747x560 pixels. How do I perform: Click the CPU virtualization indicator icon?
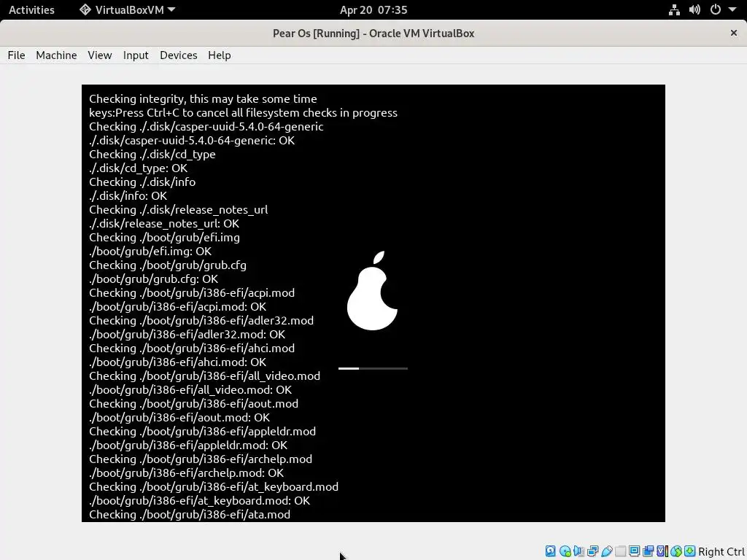coord(662,551)
